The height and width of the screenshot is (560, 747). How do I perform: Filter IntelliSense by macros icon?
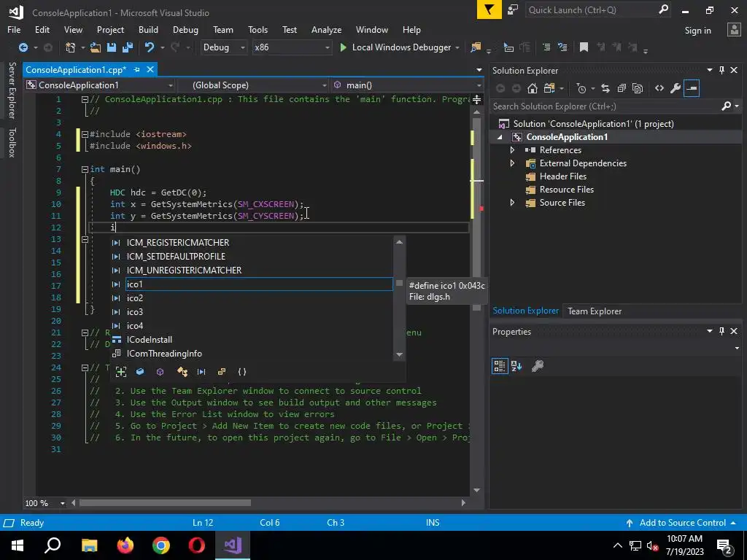coord(201,372)
